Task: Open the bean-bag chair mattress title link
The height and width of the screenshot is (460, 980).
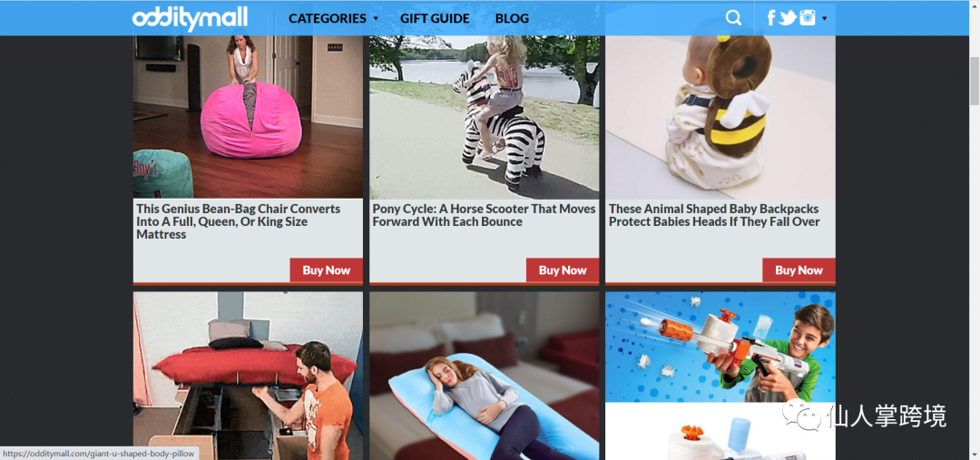Action: (238, 221)
